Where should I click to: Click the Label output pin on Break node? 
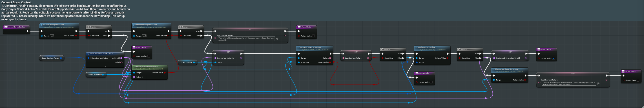pyautogui.click(x=122, y=62)
